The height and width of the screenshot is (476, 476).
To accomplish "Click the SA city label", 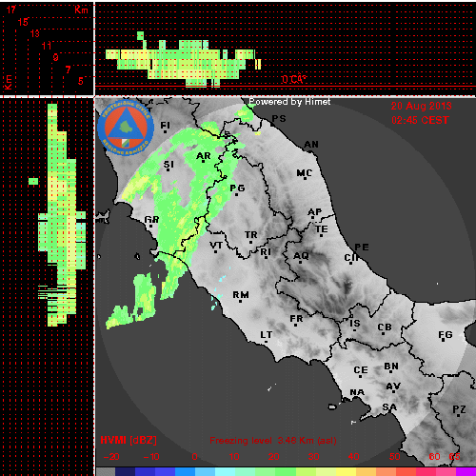I will point(389,407).
